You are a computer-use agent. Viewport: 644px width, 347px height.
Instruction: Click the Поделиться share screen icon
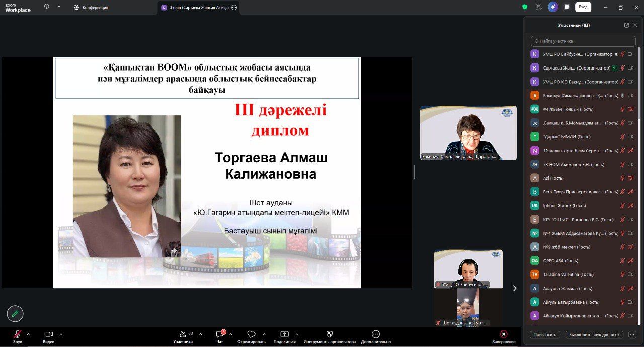(284, 334)
